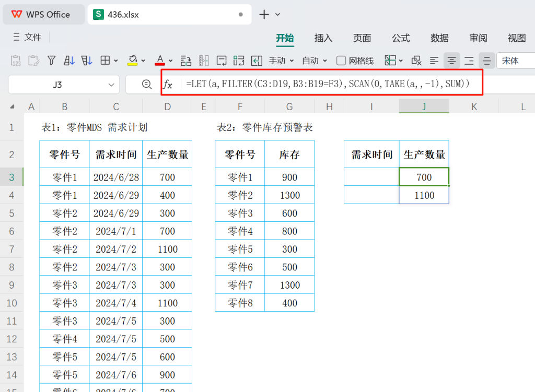Select row 3 header
This screenshot has width=535, height=392.
click(x=11, y=177)
